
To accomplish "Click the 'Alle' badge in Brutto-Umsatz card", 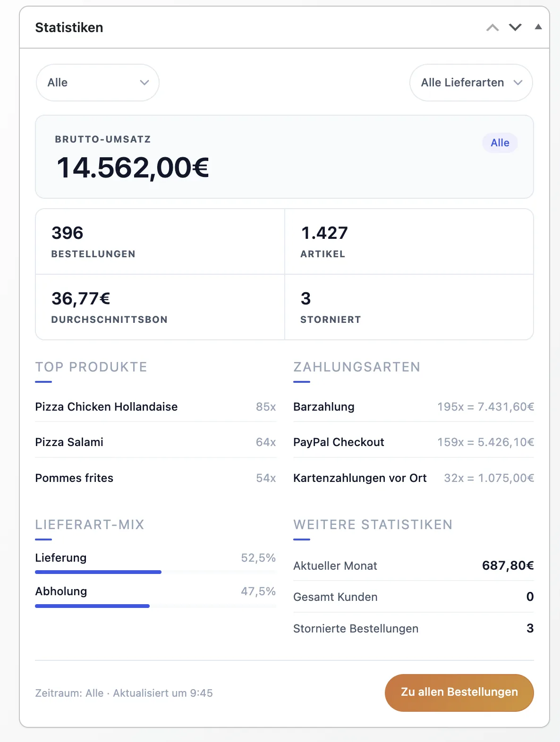I will 500,143.
